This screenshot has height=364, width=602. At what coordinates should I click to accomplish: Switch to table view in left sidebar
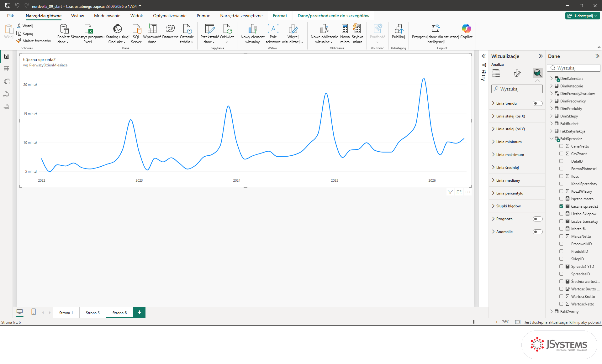click(x=7, y=69)
